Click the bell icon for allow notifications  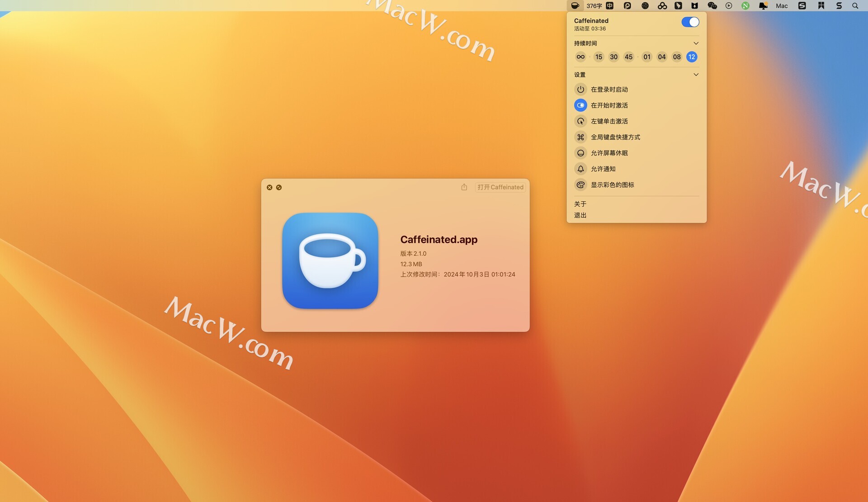pyautogui.click(x=580, y=169)
